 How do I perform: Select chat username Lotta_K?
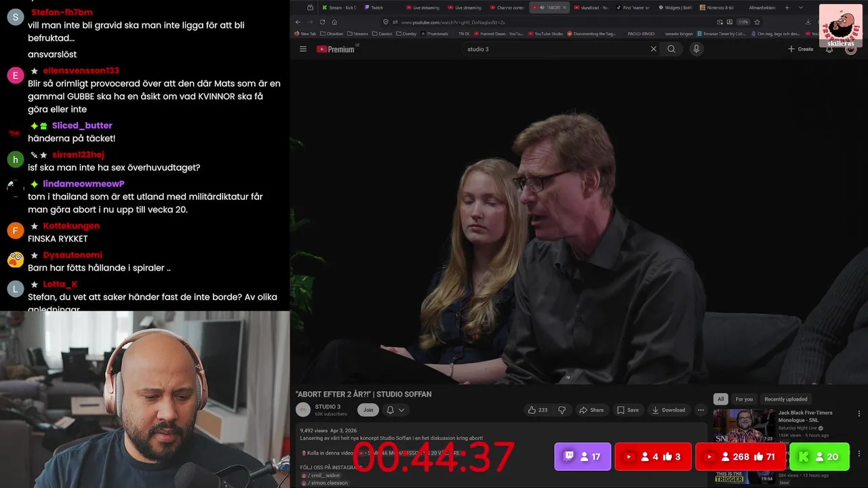pyautogui.click(x=60, y=284)
